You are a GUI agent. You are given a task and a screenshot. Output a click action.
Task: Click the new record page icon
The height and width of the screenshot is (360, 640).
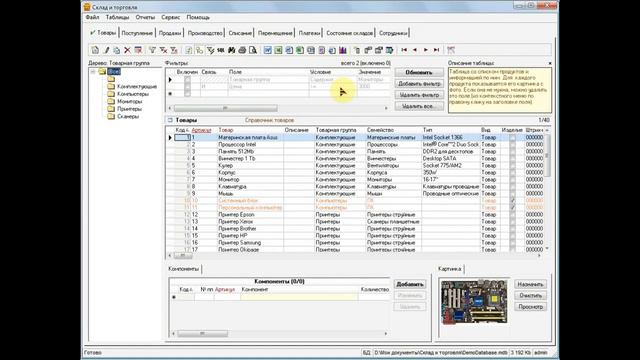pos(95,50)
